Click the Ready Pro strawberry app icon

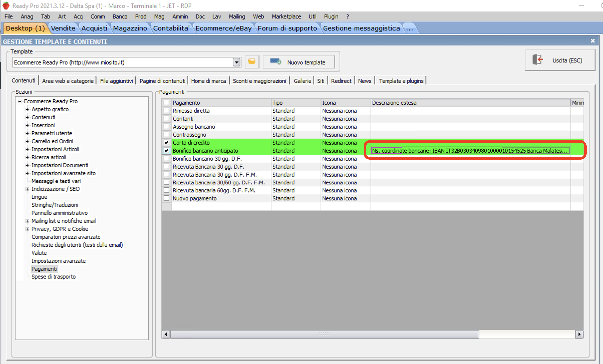click(6, 5)
